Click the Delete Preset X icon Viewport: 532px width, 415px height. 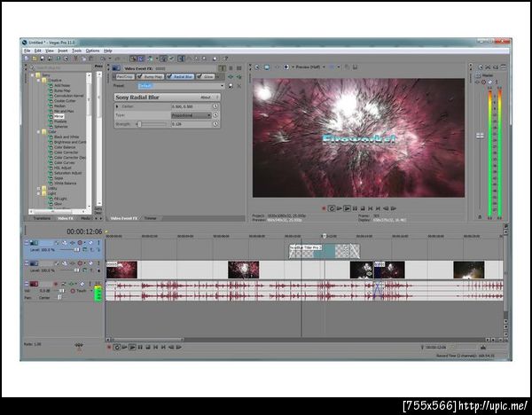coord(239,86)
